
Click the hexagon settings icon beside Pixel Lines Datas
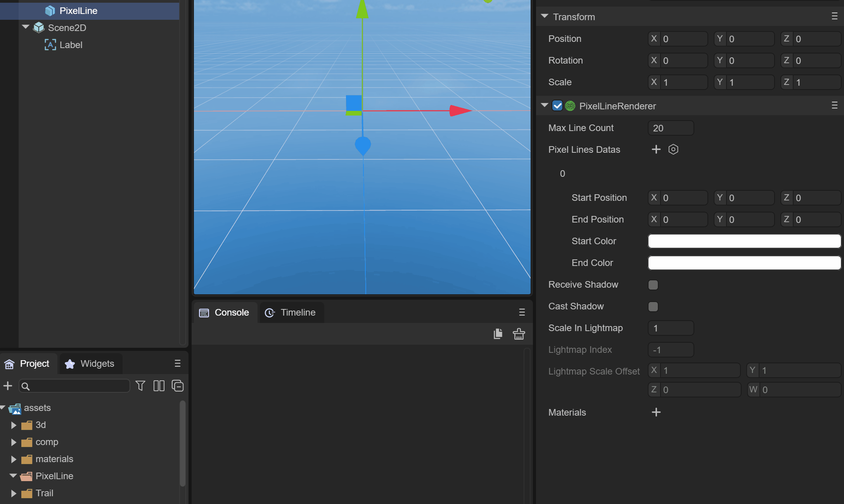click(x=673, y=149)
